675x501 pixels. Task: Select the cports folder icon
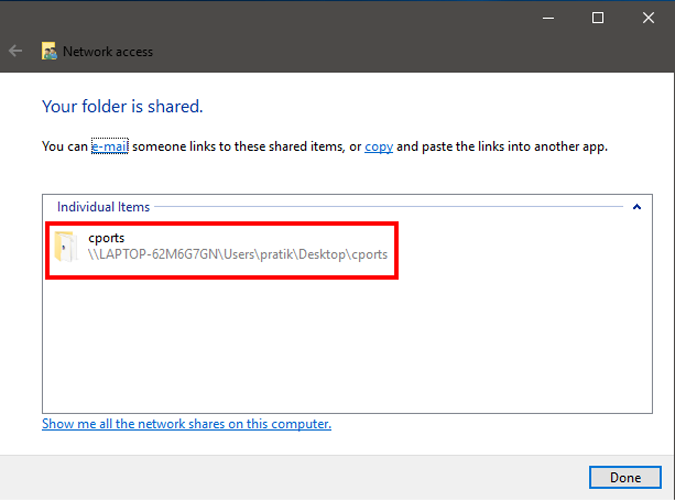coord(66,246)
